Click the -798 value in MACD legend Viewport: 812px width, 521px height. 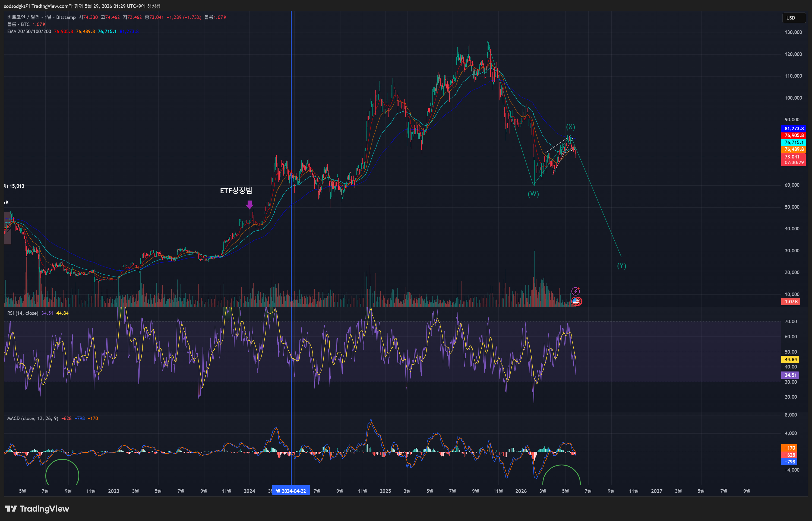pos(80,418)
